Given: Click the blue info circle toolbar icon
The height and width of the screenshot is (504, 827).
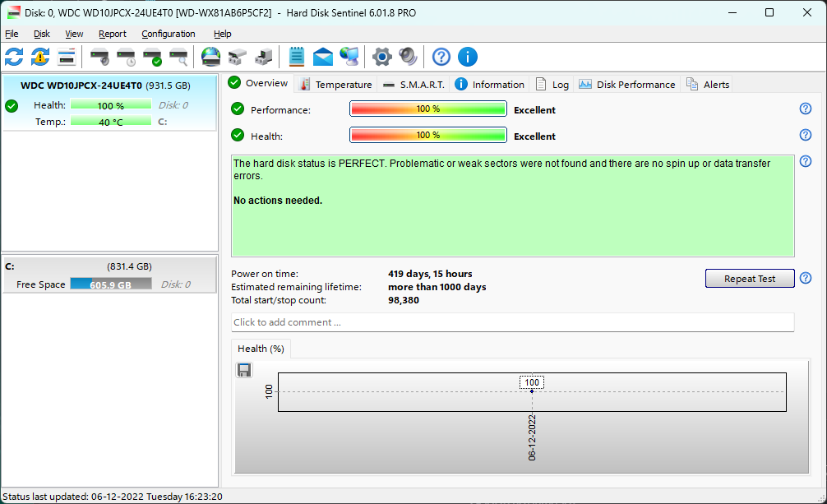Looking at the screenshot, I should 467,57.
